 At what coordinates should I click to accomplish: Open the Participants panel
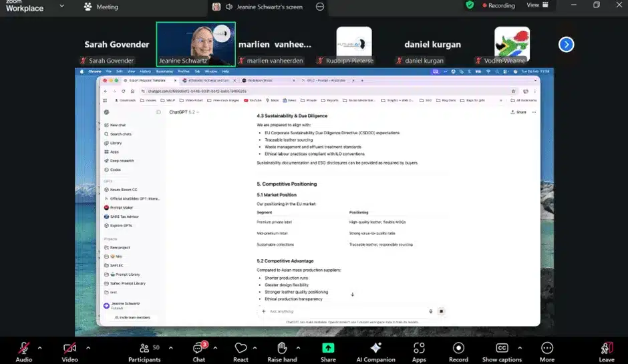[144, 352]
